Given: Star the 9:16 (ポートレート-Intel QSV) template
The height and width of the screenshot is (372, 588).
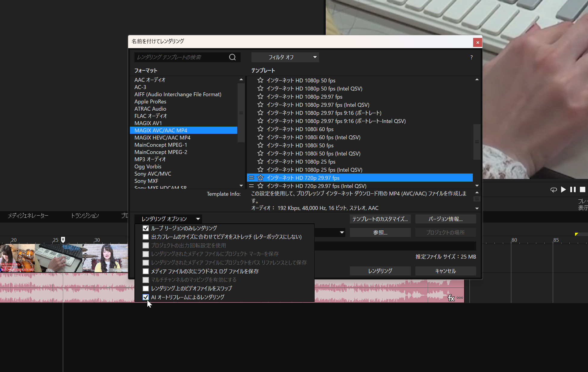Looking at the screenshot, I should pos(260,121).
